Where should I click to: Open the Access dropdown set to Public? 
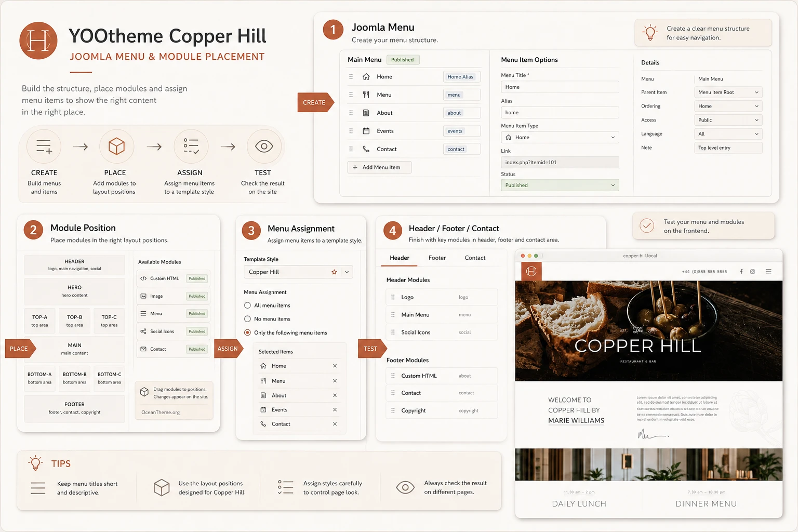[728, 120]
